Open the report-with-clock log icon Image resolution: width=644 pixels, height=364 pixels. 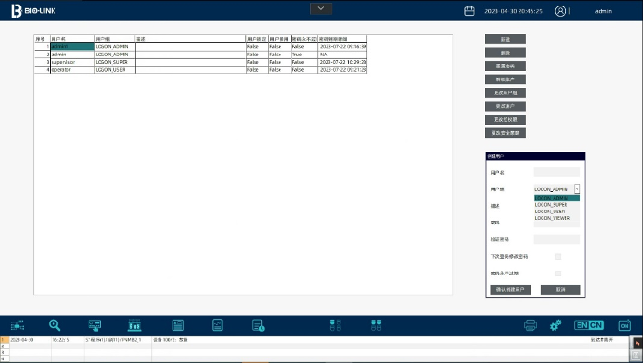click(x=258, y=325)
